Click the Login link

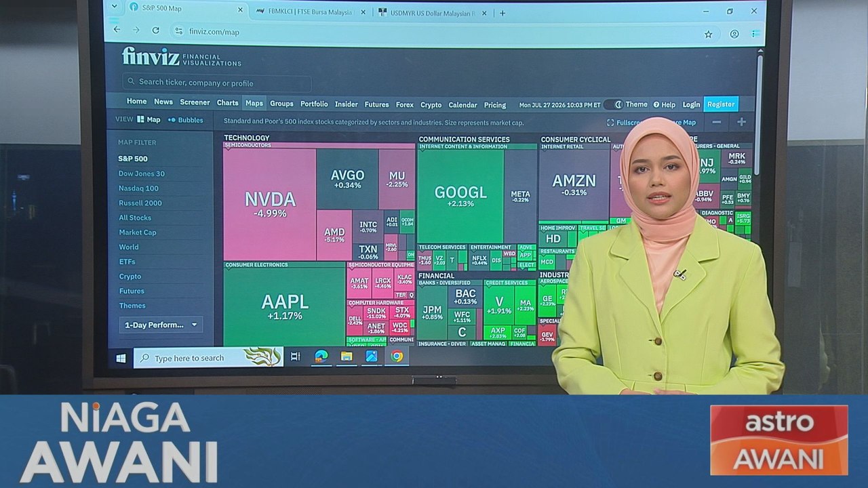pyautogui.click(x=691, y=104)
